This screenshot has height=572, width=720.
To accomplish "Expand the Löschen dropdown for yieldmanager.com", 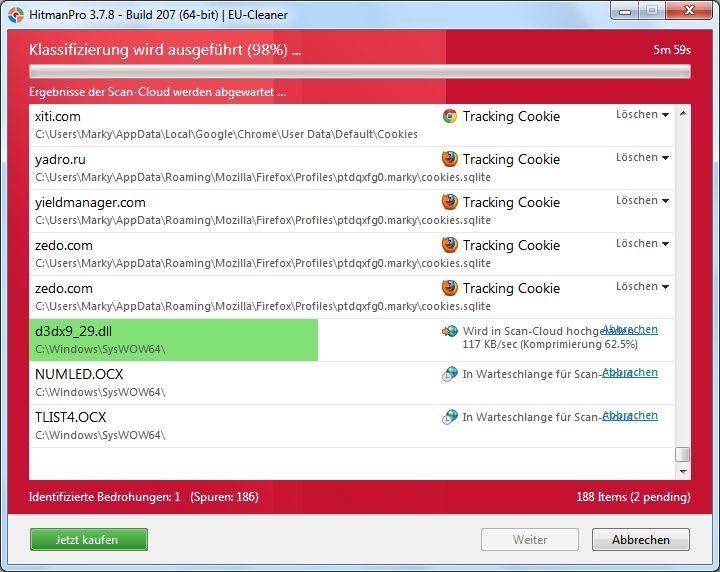I will (x=642, y=201).
